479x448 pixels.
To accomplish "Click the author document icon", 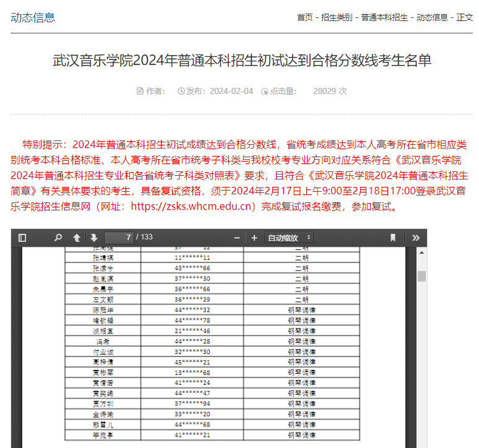I will (140, 91).
